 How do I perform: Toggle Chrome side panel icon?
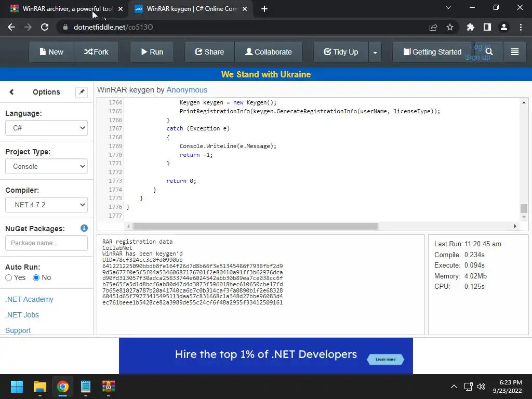point(487,27)
